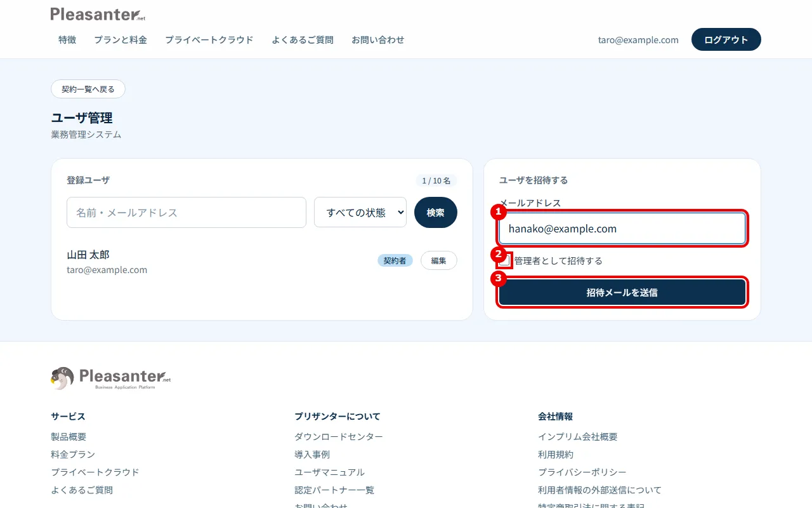Open the プランと料金 menu item

[121, 39]
